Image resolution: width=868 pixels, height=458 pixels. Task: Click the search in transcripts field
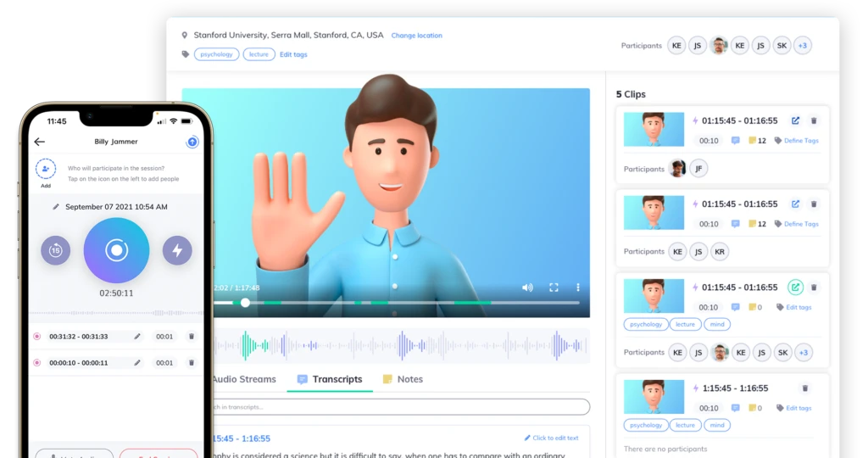[401, 407]
